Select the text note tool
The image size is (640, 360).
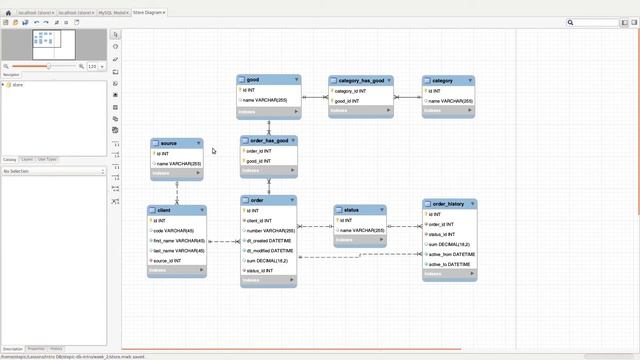coord(116,83)
